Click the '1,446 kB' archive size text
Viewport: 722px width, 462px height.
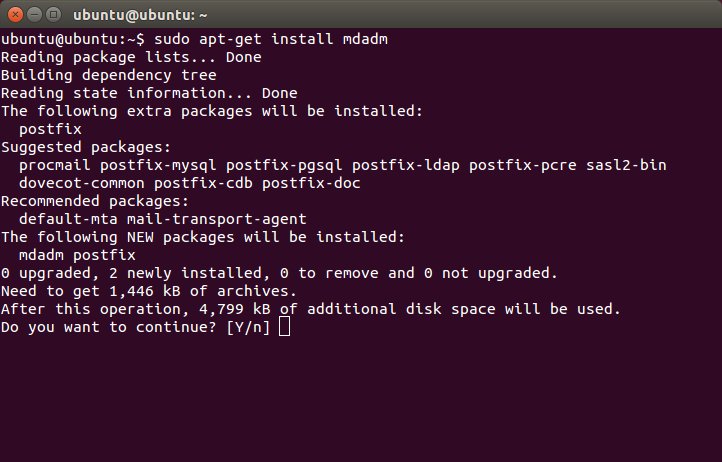[x=145, y=291]
